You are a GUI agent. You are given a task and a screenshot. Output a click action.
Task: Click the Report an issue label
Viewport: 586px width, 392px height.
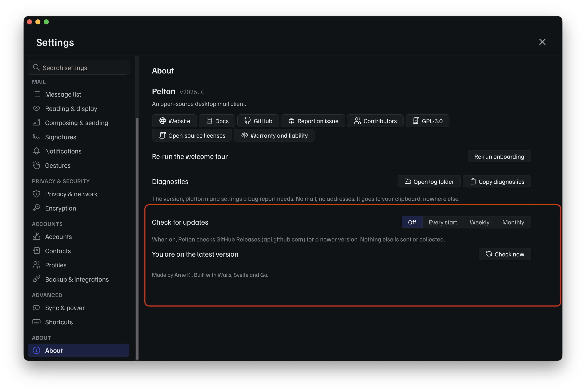click(318, 121)
